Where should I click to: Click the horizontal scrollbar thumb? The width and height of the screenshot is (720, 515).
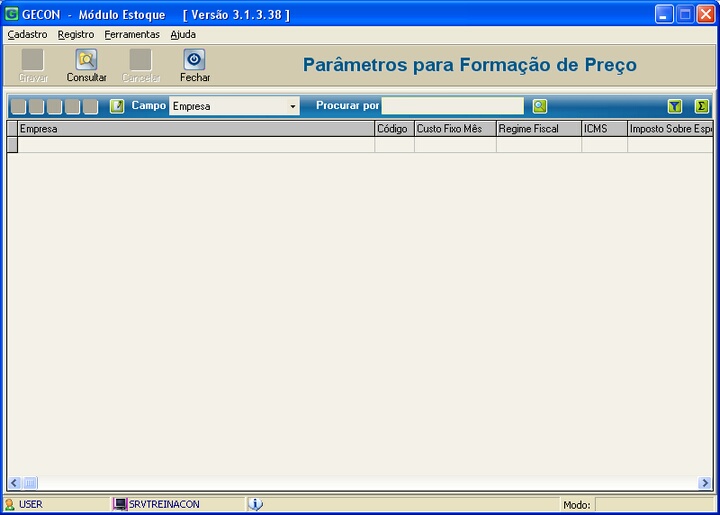click(x=30, y=483)
